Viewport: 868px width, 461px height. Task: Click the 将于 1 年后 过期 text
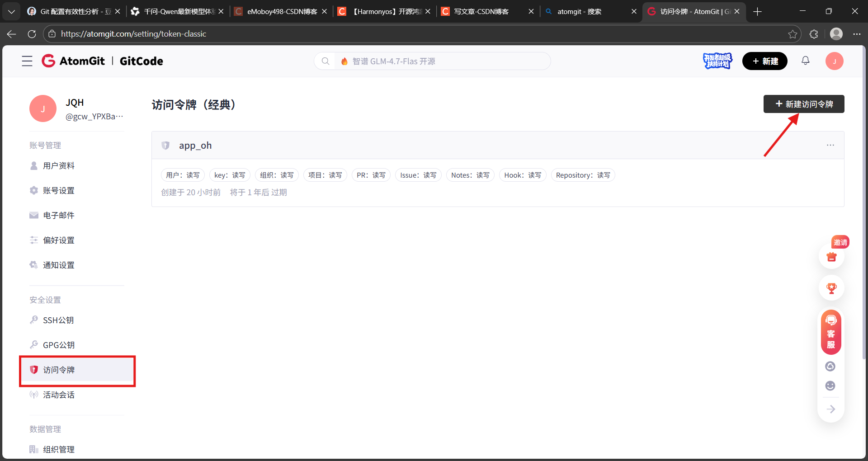pos(259,193)
